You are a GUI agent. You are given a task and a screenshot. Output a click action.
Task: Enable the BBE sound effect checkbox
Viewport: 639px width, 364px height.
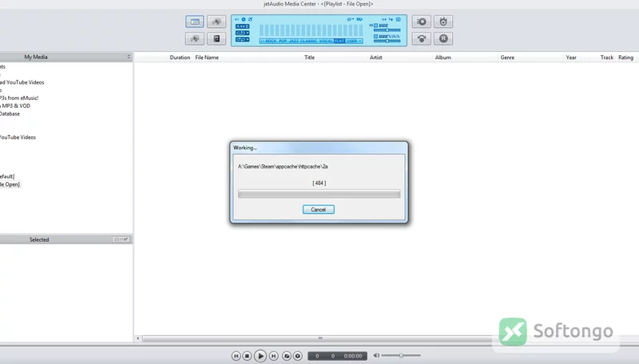(375, 26)
